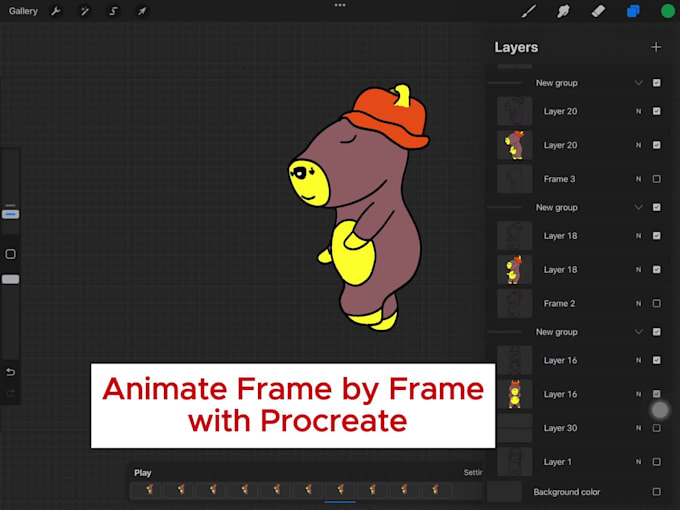The width and height of the screenshot is (680, 510).
Task: Uncheck the New group above Layer 16
Action: point(657,332)
